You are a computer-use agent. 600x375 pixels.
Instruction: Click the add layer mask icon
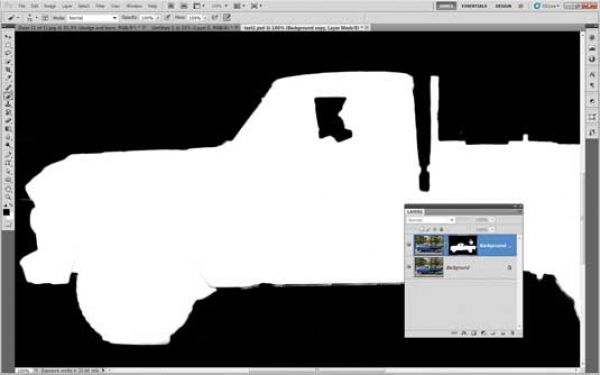[474, 333]
